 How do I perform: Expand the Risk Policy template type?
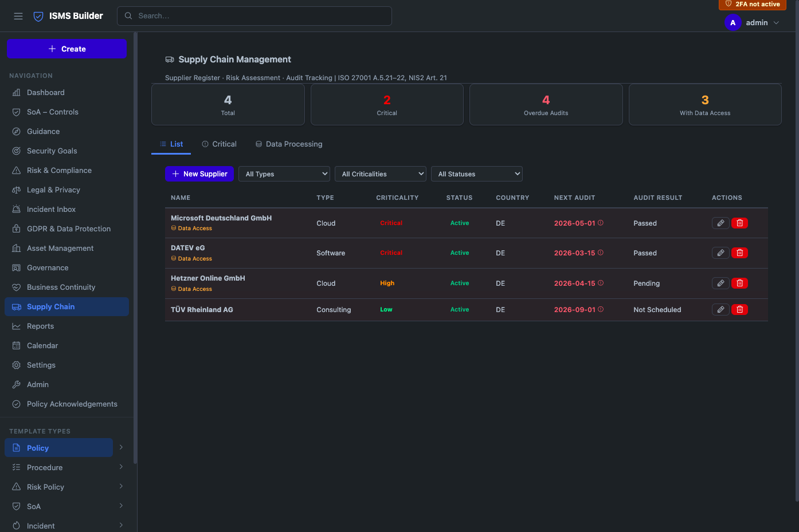[121, 487]
